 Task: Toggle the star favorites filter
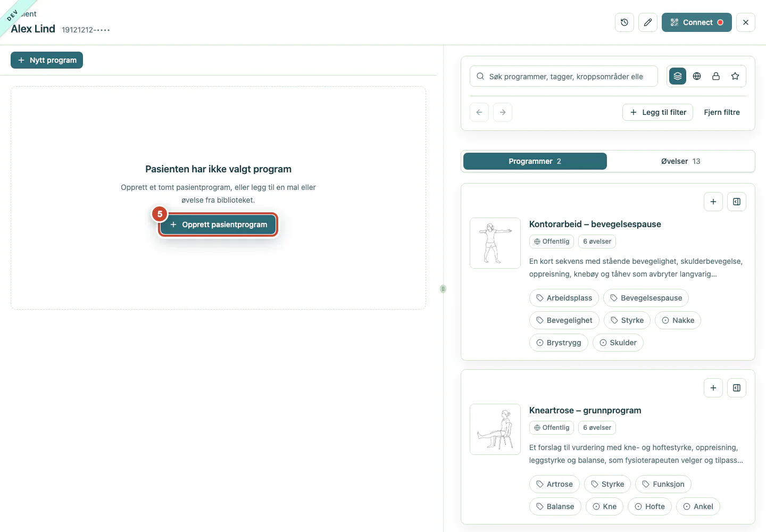(x=735, y=76)
